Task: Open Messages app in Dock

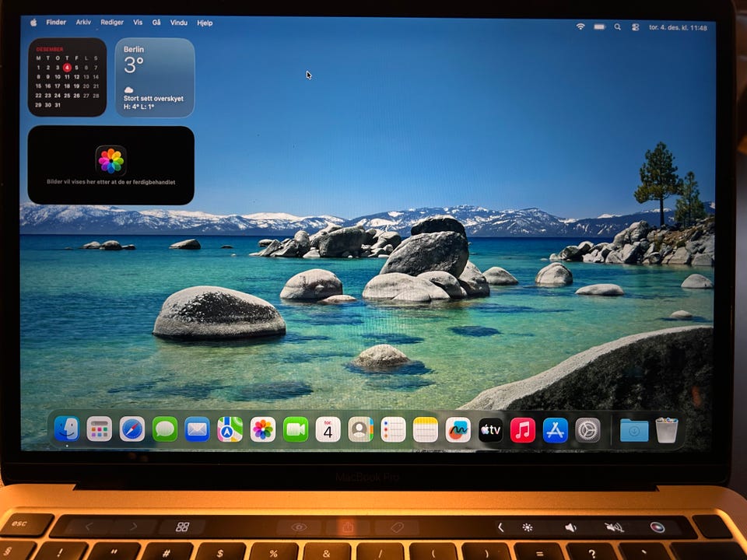Action: [x=165, y=429]
